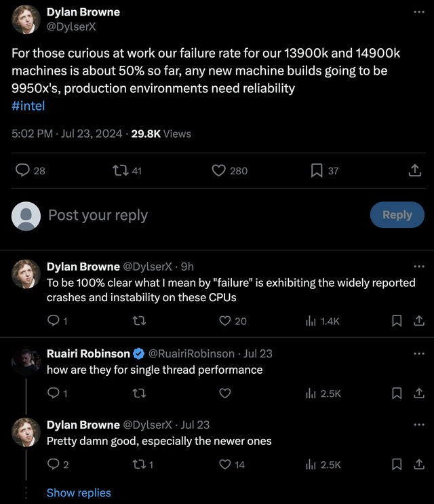Open more options on the main post

(x=418, y=13)
